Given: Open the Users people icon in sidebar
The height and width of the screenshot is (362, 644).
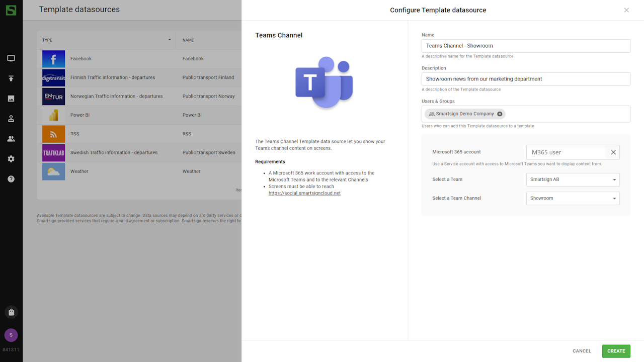Looking at the screenshot, I should 11,139.
